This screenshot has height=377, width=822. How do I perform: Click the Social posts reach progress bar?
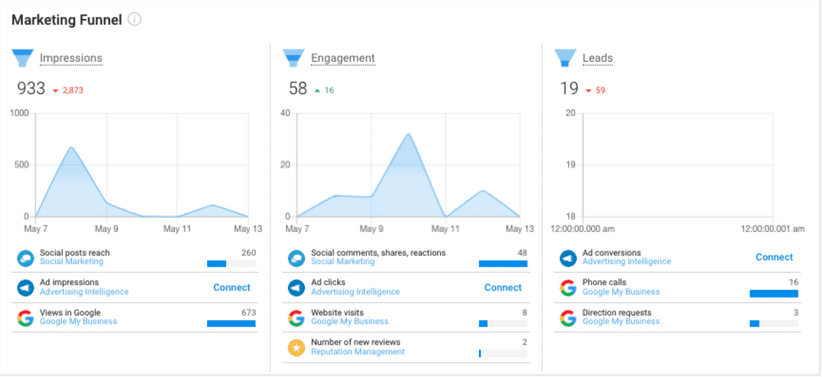[x=231, y=264]
